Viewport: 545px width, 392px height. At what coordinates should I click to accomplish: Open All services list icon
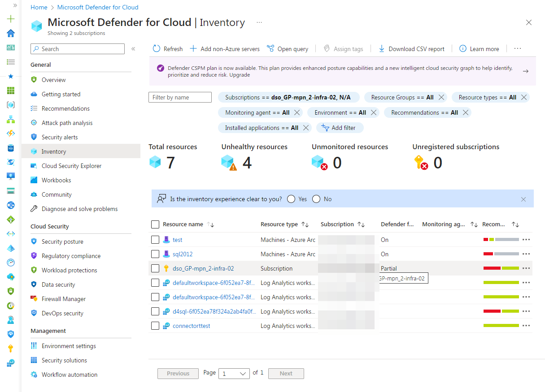coord(11,62)
